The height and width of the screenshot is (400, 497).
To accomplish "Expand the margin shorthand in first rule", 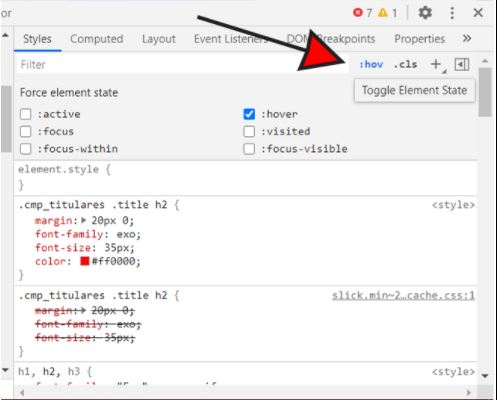I will [84, 220].
